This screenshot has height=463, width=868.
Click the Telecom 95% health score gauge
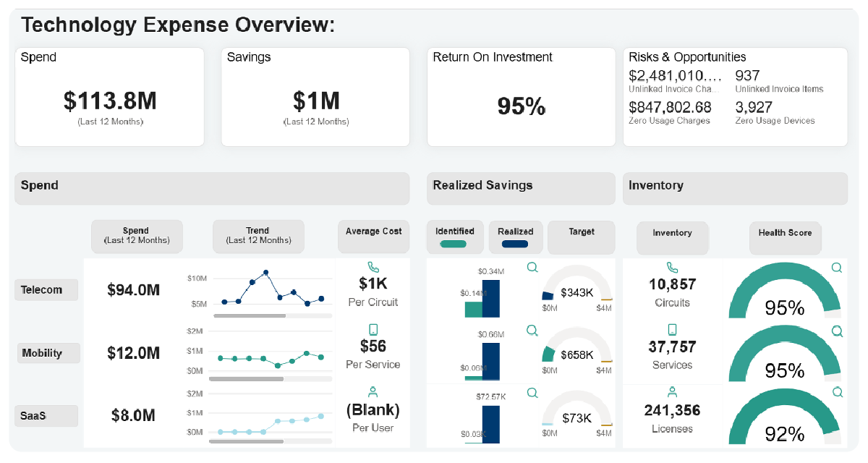(785, 290)
